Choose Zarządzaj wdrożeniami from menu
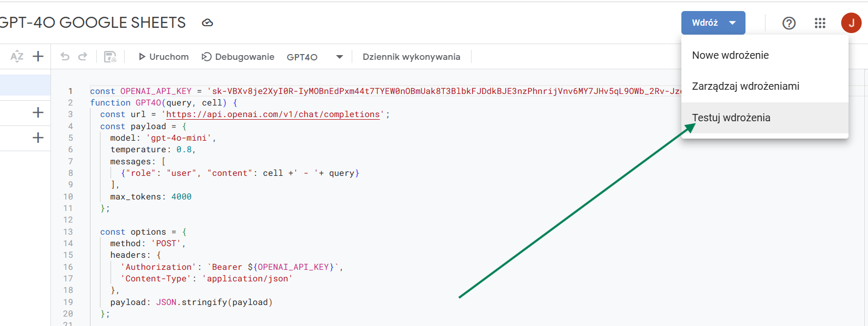Viewport: 868px width, 326px height. coord(746,86)
